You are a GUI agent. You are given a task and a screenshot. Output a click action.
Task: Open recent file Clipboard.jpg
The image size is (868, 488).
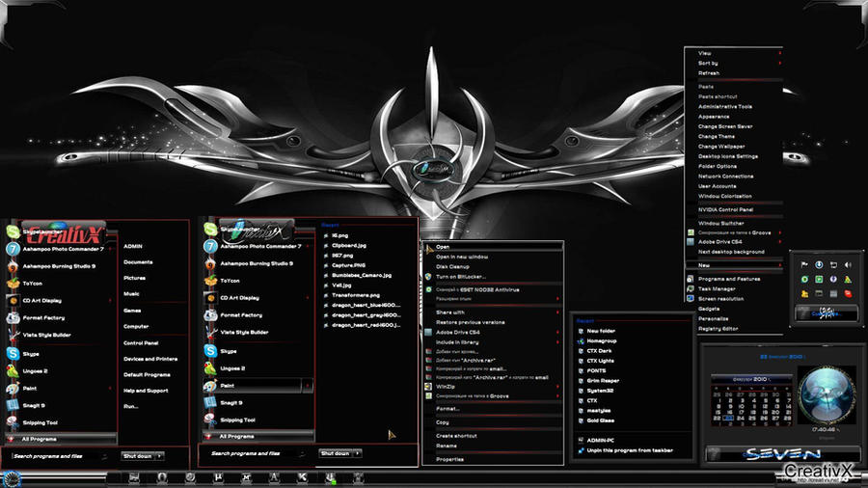pos(349,245)
